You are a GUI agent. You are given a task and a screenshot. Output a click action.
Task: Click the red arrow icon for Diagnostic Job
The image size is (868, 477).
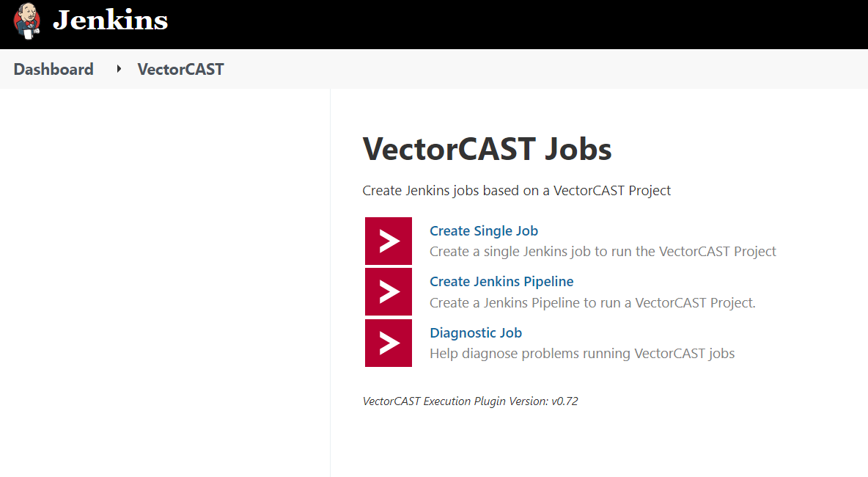388,343
